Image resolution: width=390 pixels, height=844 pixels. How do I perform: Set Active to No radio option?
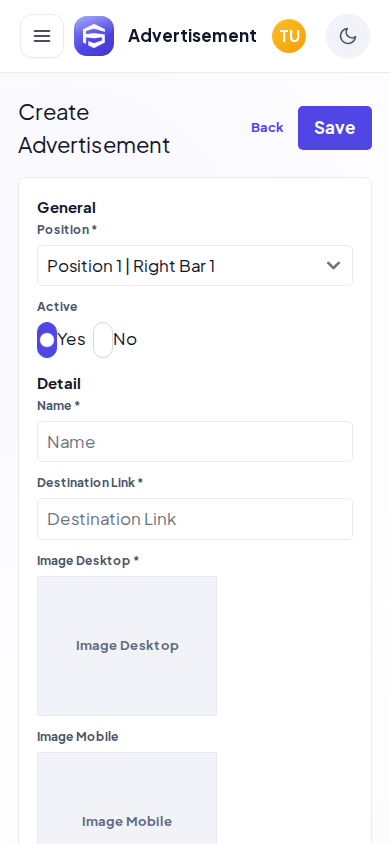(103, 340)
